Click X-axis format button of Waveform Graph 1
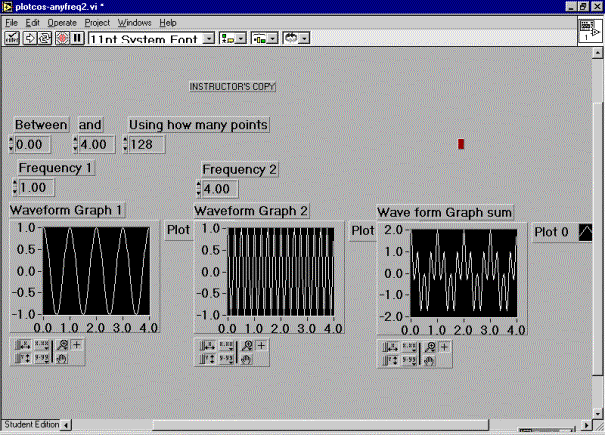 point(42,345)
